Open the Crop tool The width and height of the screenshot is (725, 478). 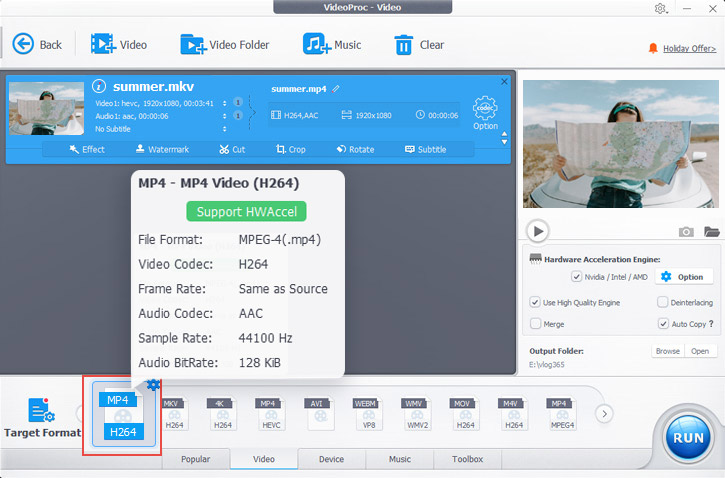tap(290, 149)
